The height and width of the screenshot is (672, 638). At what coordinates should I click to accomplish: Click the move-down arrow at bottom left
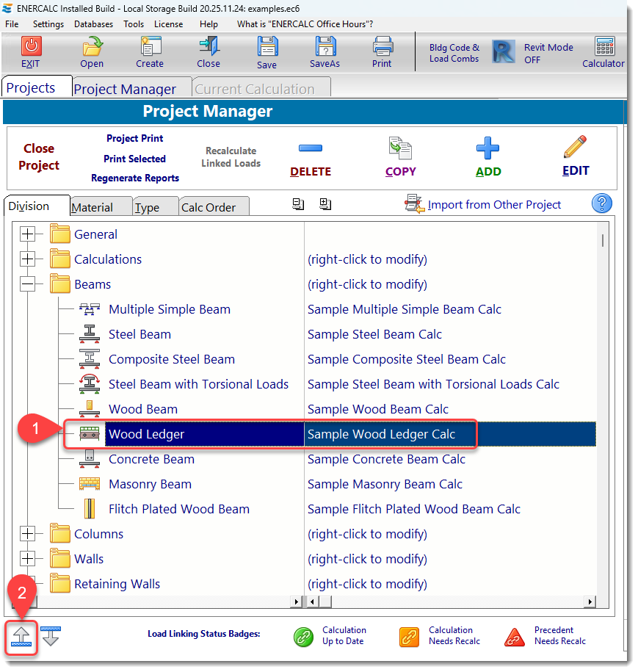49,637
